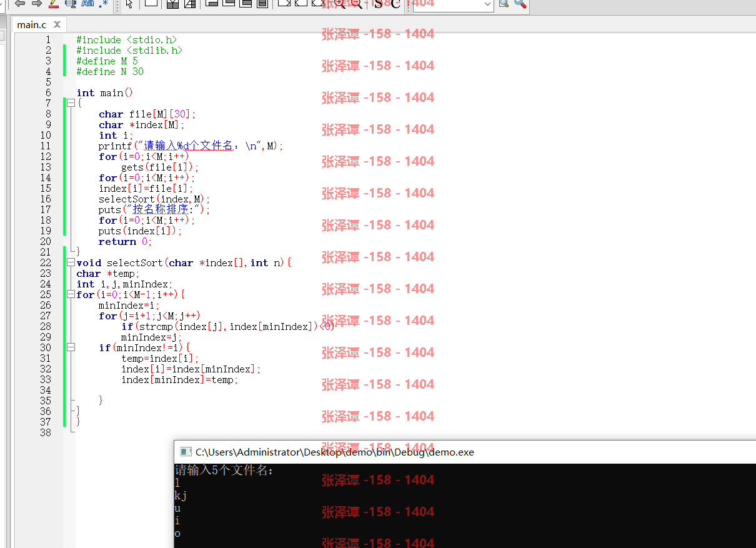Screen dimensions: 756x548
Task: Click the int i,j,minIndex; declaration
Action: pos(124,284)
